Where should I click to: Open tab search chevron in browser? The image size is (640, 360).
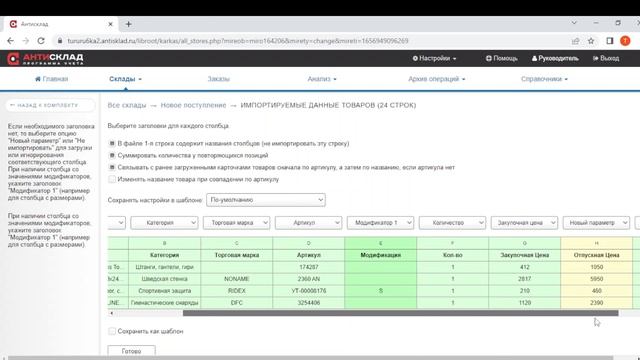pyautogui.click(x=574, y=23)
